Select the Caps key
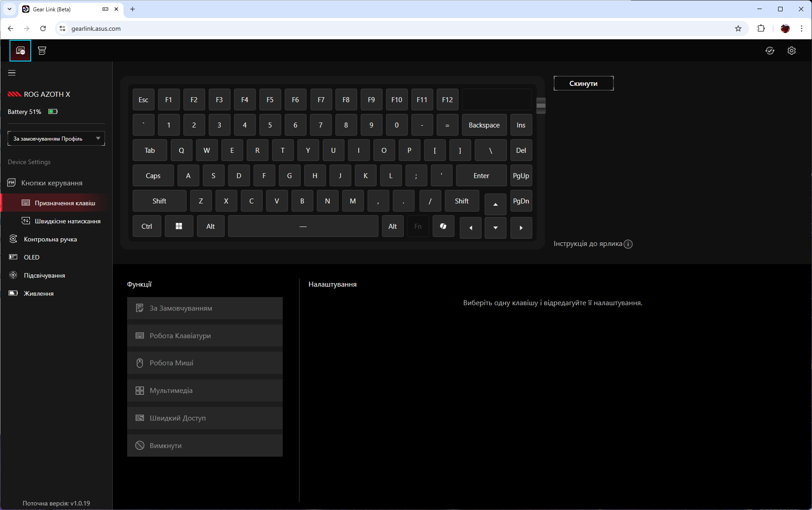This screenshot has height=510, width=812. 153,175
